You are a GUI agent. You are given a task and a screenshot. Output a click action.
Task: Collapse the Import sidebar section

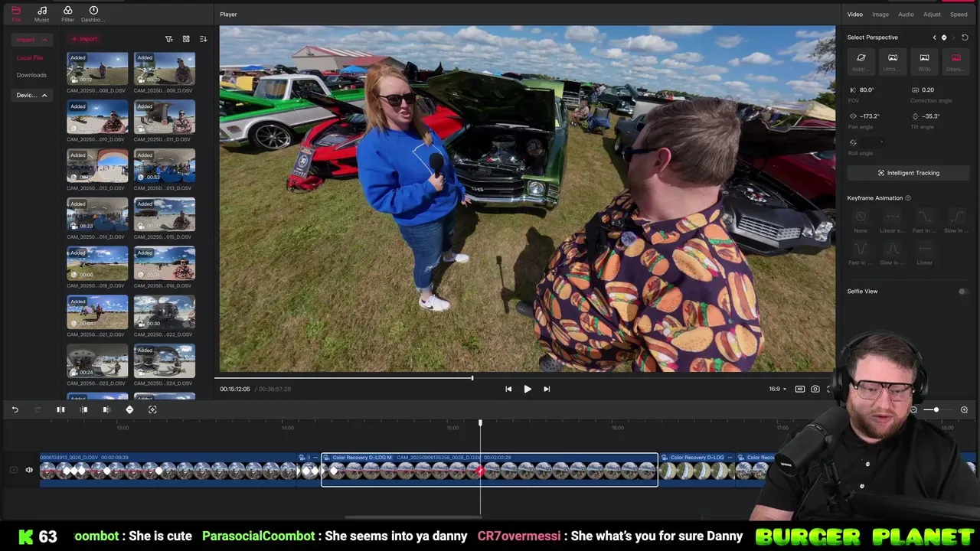[44, 40]
